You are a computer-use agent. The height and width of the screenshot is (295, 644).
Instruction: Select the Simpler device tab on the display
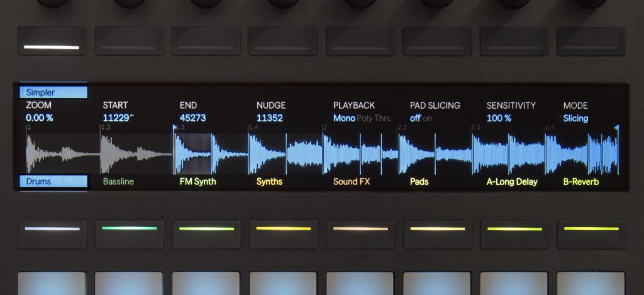(53, 92)
